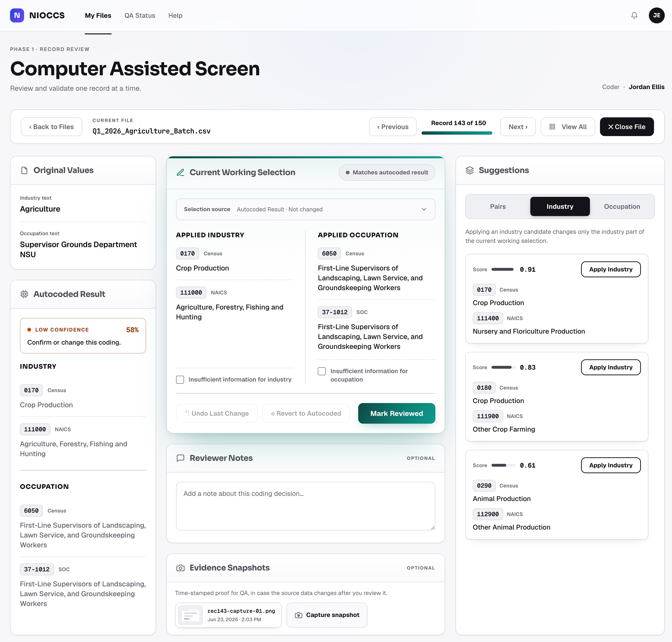Check Insufficient information for occupation
The height and width of the screenshot is (642, 672).
click(x=322, y=371)
